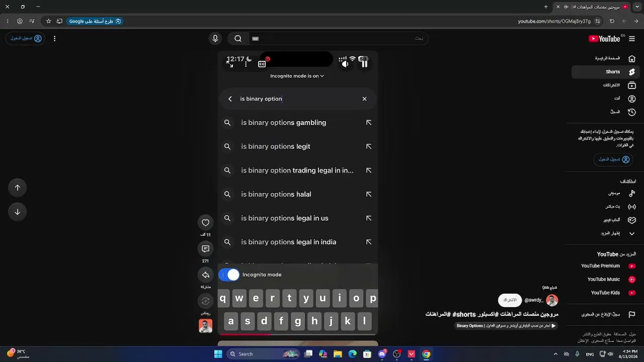
Task: Open the on-screen keyboard icon in search box
Action: (255, 39)
